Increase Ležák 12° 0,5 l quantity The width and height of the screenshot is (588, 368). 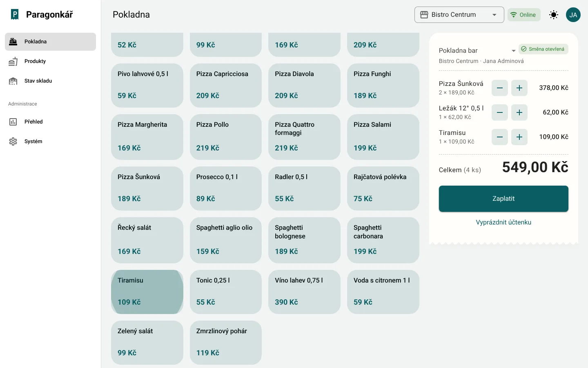tap(519, 112)
